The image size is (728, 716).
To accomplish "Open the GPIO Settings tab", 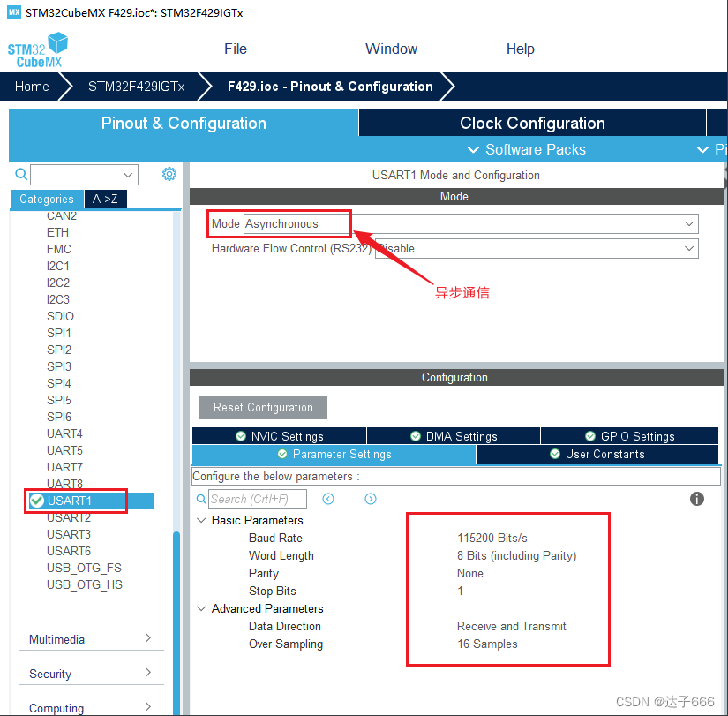I will point(629,436).
